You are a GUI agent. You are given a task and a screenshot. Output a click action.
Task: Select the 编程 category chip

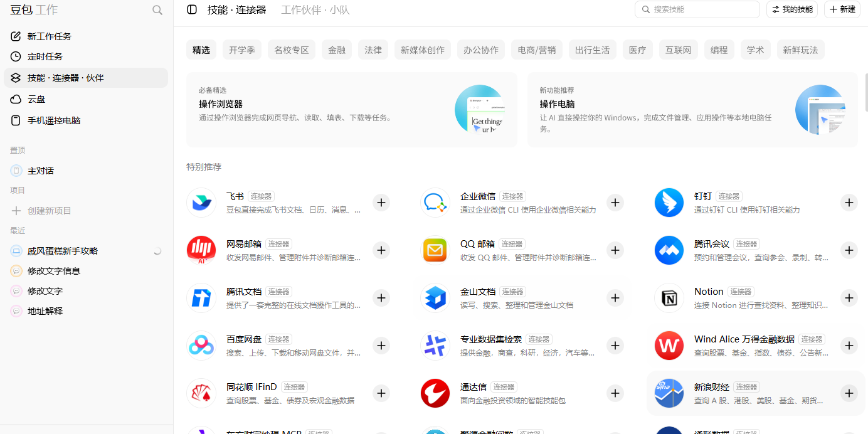pos(719,50)
